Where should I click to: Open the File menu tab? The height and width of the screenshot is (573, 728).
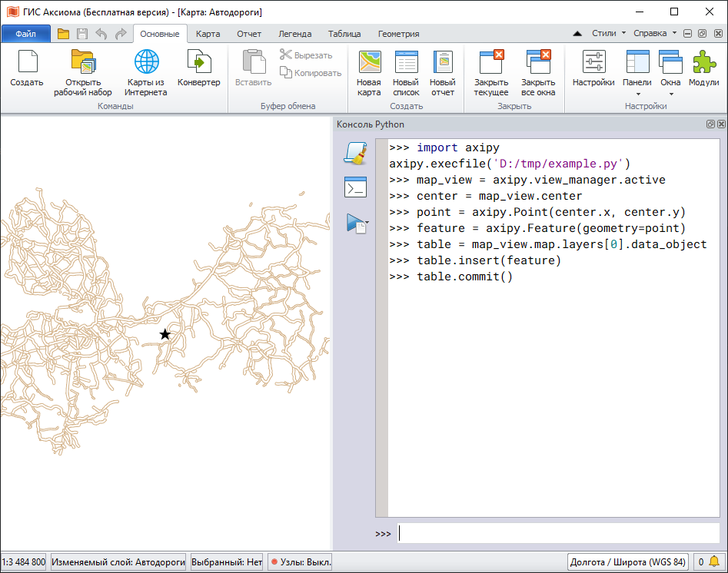[25, 34]
